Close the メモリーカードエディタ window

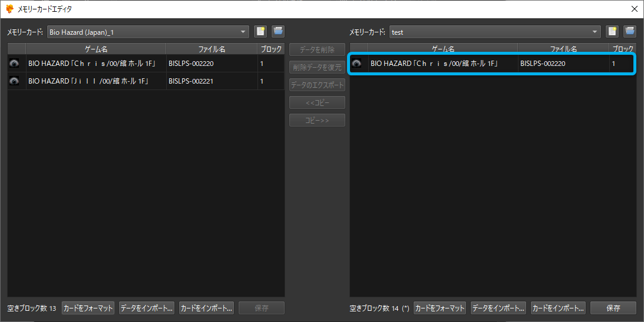pyautogui.click(x=634, y=9)
